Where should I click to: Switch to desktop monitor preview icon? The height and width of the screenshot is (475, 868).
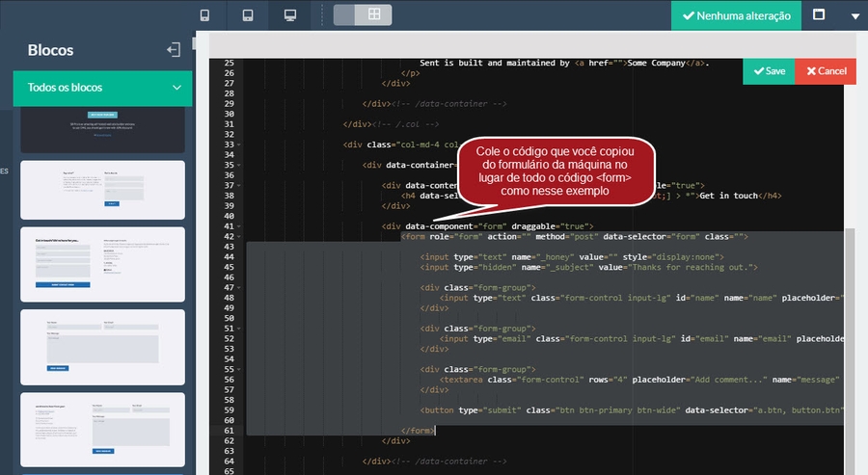click(x=289, y=15)
